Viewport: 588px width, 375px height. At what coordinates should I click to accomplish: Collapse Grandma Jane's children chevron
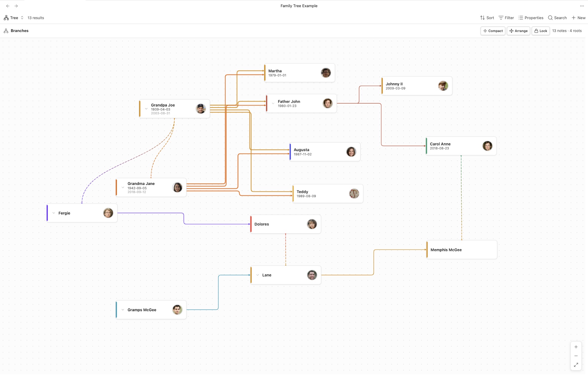coord(123,188)
